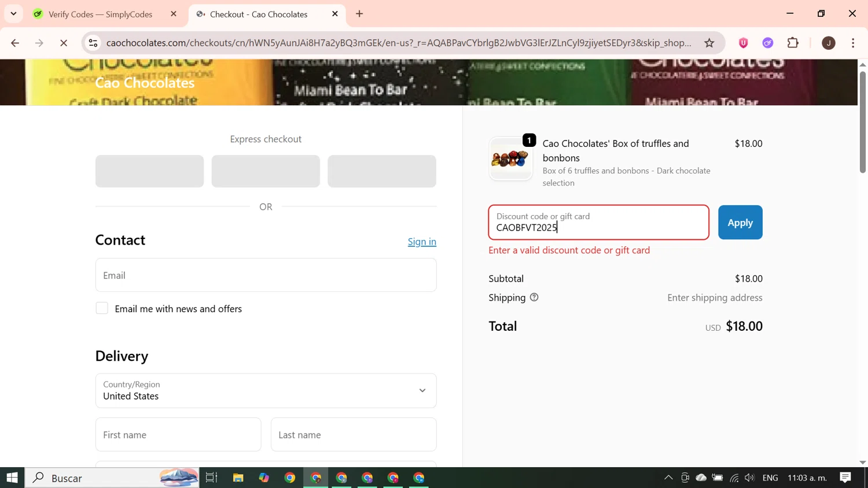Open the Chrome three-dot menu
The image size is (868, 488).
tap(853, 43)
